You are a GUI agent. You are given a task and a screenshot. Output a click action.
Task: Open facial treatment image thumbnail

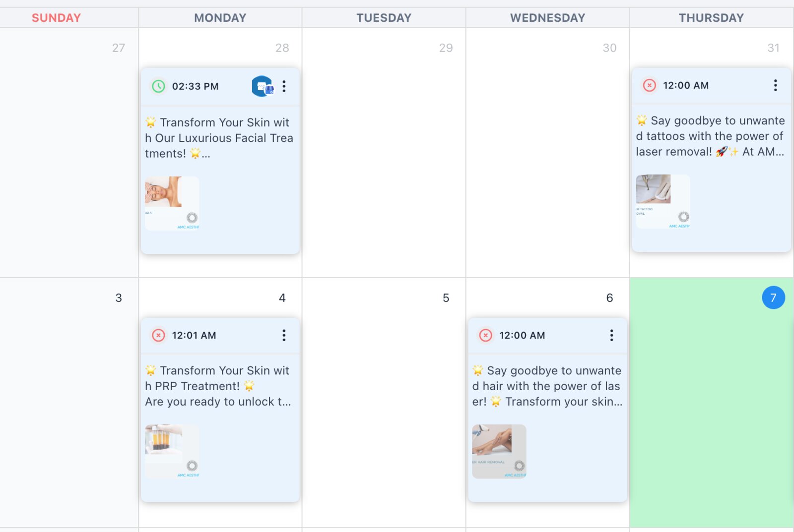tap(172, 203)
